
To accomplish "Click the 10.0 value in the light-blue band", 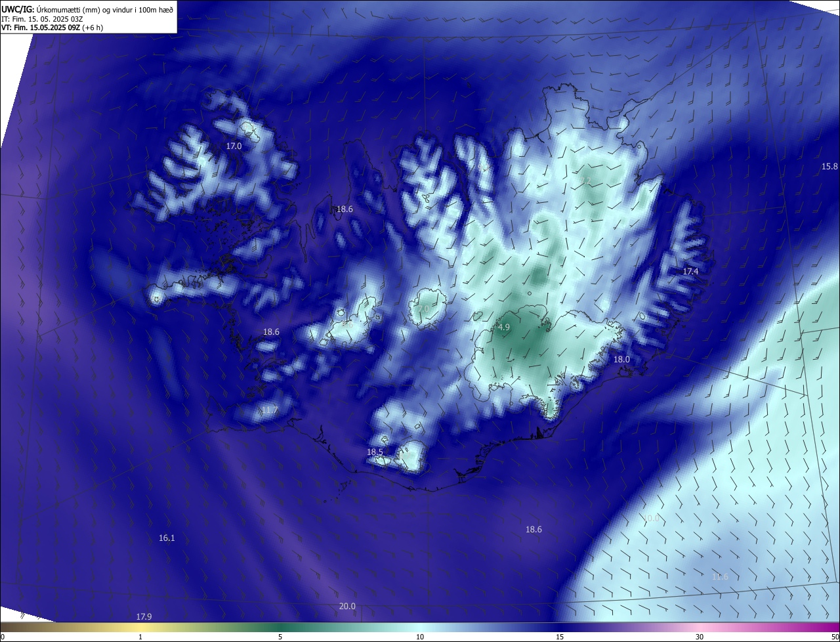I will 651,518.
